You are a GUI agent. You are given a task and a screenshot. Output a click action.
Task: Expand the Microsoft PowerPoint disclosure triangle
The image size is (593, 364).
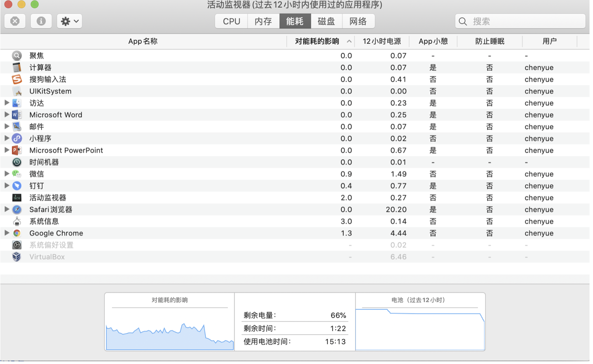pyautogui.click(x=7, y=150)
